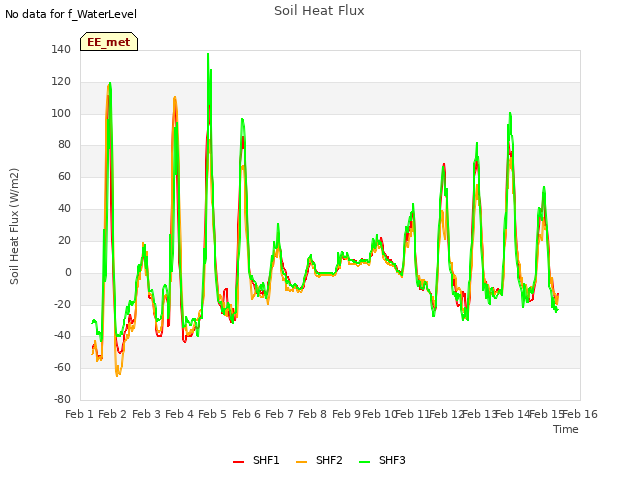The image size is (640, 480).
Task: Click the -80 y-axis tick label
Action: [62, 399]
